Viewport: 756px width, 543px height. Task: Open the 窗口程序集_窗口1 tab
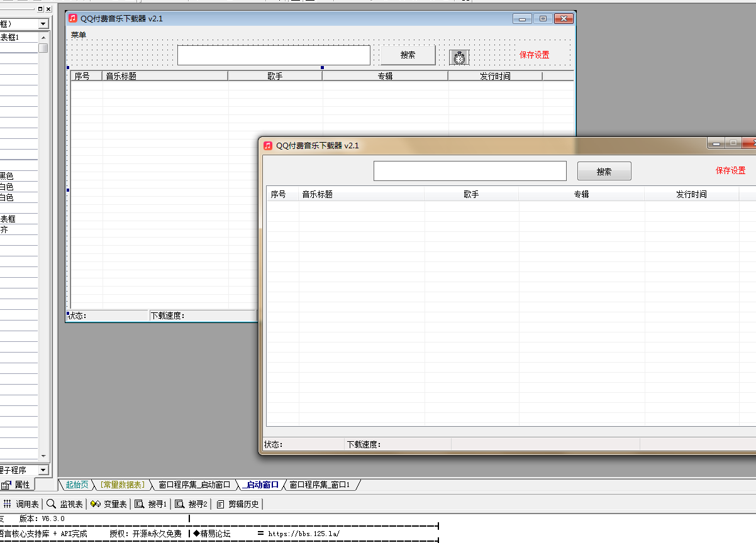320,485
